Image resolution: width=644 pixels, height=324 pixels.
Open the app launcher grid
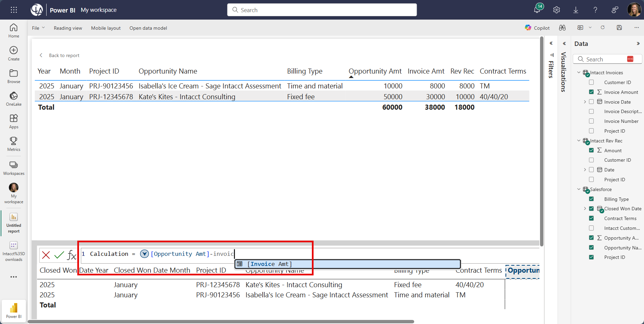14,10
